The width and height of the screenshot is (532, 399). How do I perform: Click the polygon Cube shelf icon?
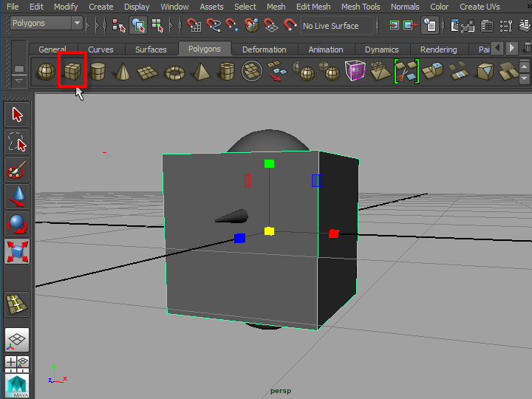[x=72, y=72]
